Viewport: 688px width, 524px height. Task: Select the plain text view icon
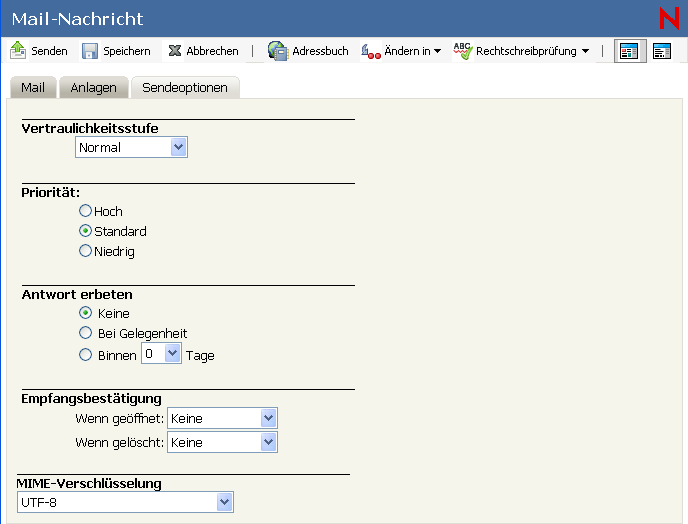(x=662, y=51)
